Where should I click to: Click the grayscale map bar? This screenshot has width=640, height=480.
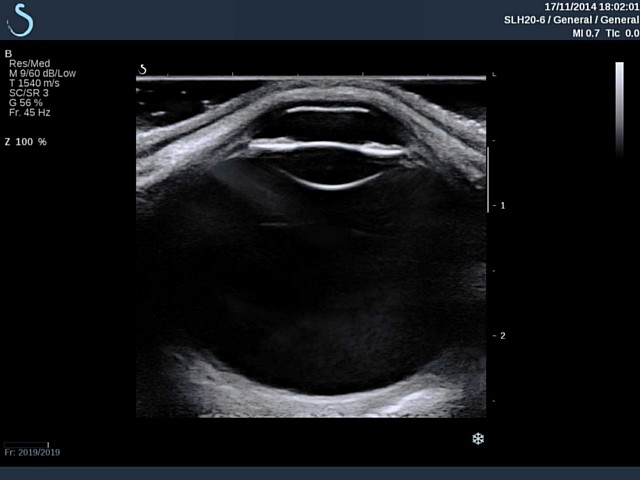pyautogui.click(x=619, y=109)
